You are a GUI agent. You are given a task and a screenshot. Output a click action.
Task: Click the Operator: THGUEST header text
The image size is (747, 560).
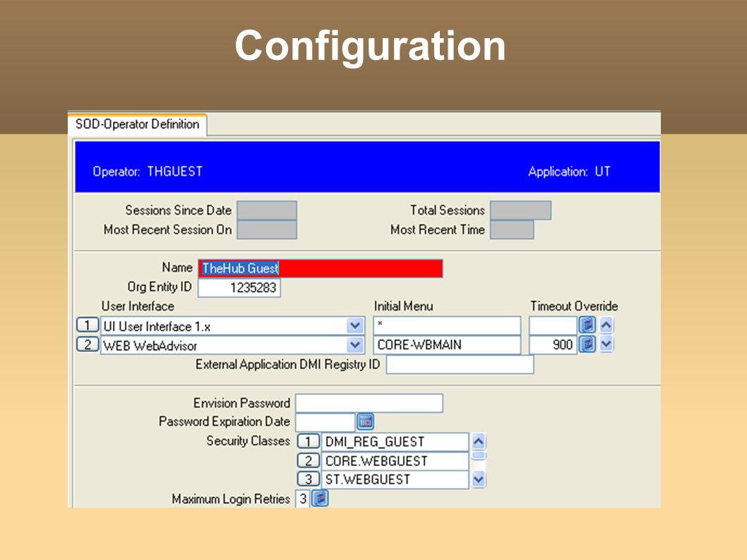click(148, 172)
